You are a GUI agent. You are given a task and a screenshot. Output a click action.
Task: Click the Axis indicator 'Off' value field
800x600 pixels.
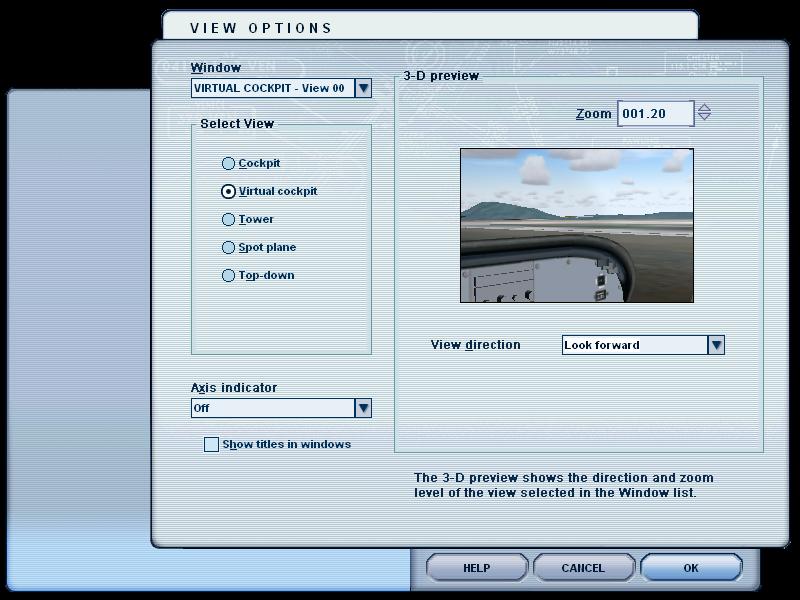272,408
